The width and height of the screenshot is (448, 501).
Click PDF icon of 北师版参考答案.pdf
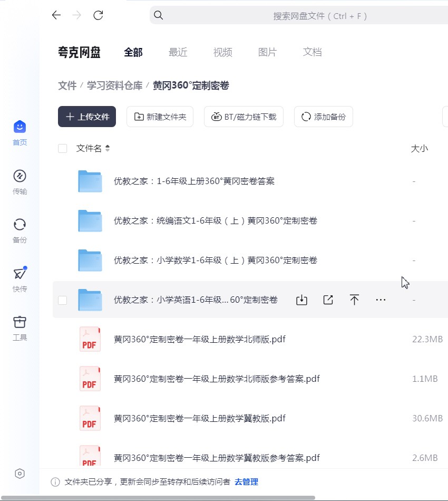tap(90, 379)
